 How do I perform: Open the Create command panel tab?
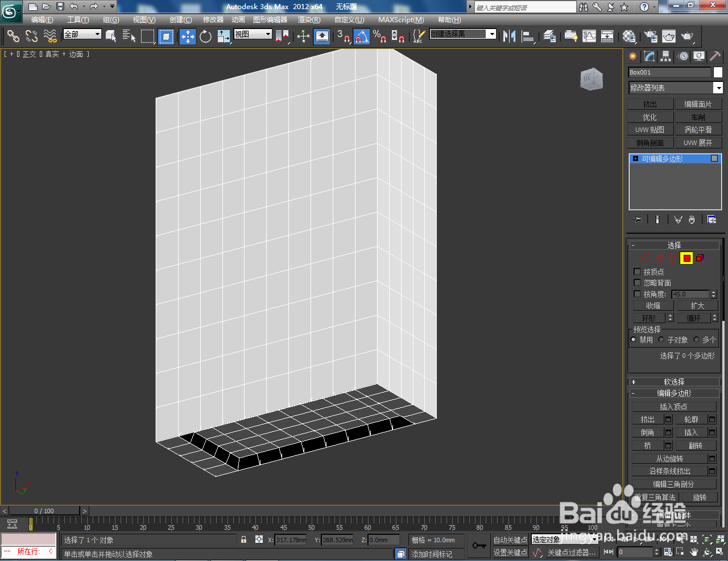pyautogui.click(x=632, y=56)
